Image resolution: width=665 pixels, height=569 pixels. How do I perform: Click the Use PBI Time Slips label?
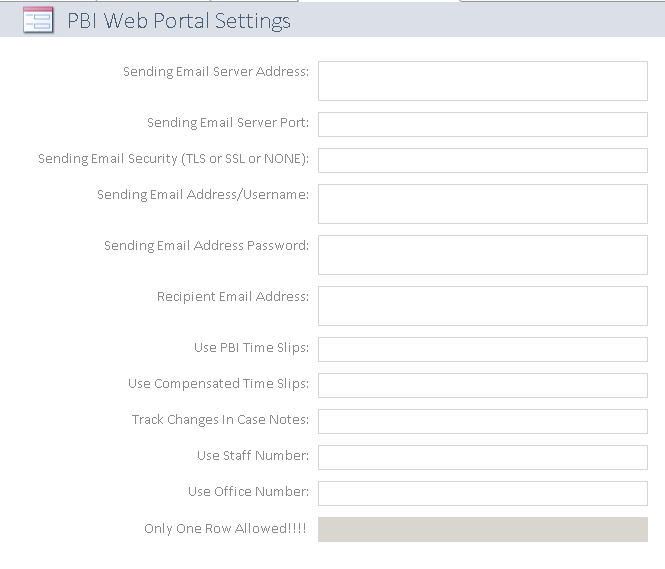(251, 348)
